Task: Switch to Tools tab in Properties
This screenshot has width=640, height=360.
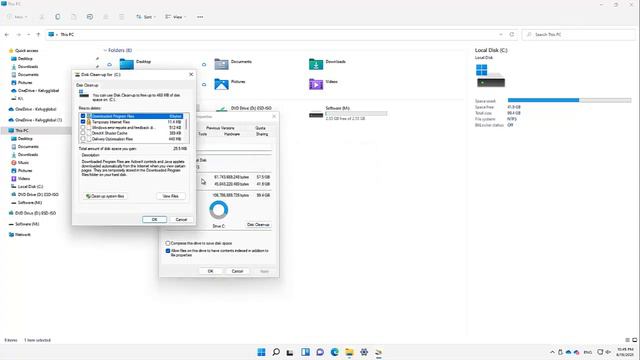Action: click(202, 134)
